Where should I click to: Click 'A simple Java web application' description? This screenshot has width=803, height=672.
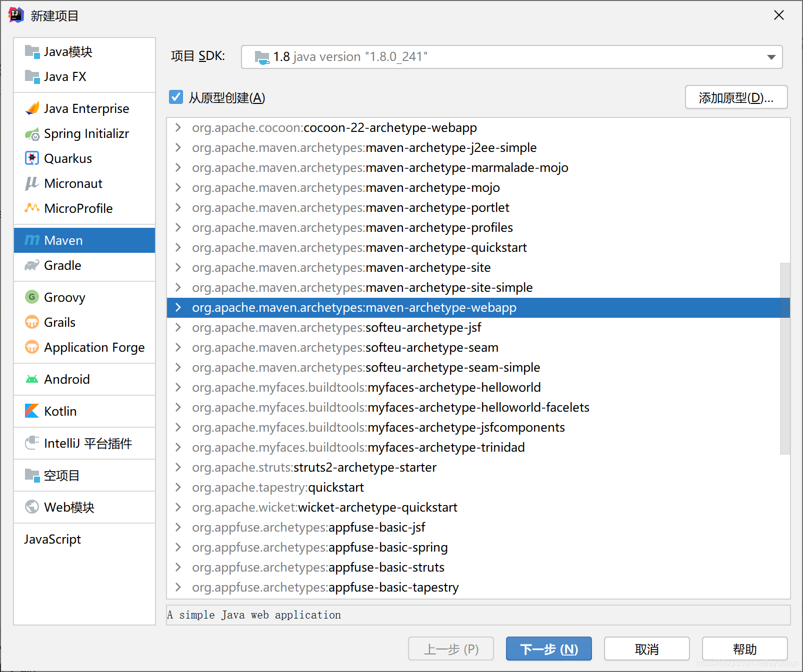click(254, 615)
